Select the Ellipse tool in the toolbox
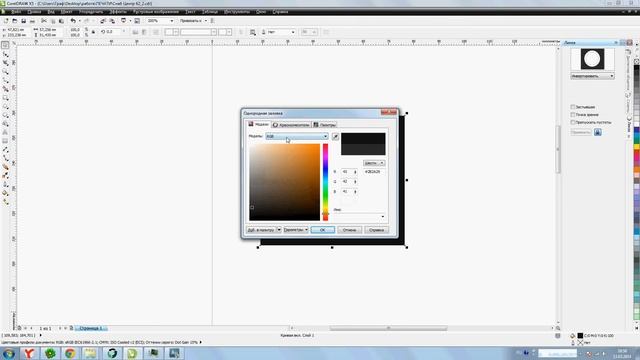Viewport: 640px width, 360px height. point(5,107)
